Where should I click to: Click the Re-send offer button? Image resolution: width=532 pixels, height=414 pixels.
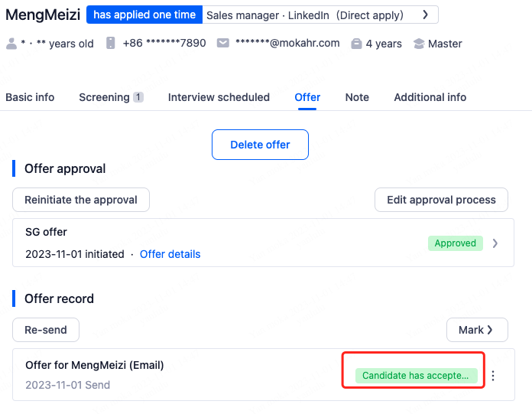tap(46, 330)
